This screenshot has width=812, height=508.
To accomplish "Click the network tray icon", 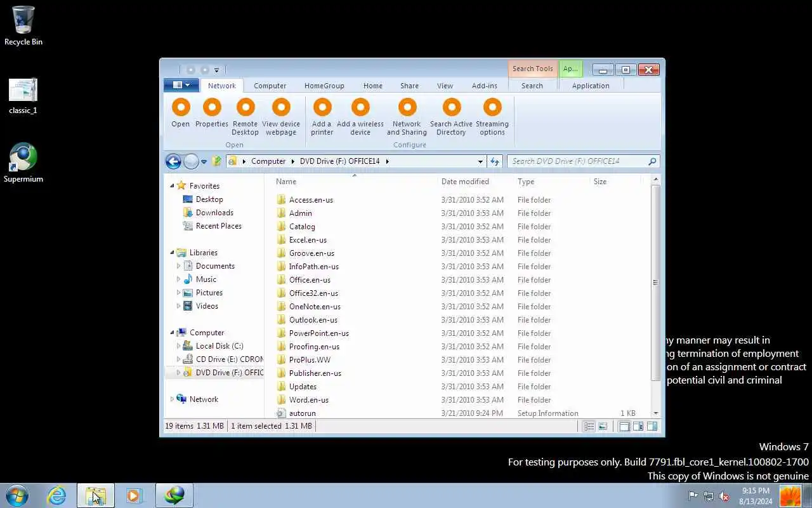I will [709, 496].
